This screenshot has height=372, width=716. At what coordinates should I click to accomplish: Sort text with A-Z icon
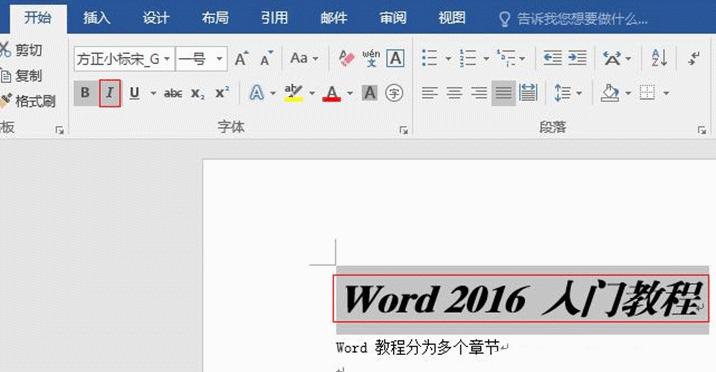pos(659,58)
